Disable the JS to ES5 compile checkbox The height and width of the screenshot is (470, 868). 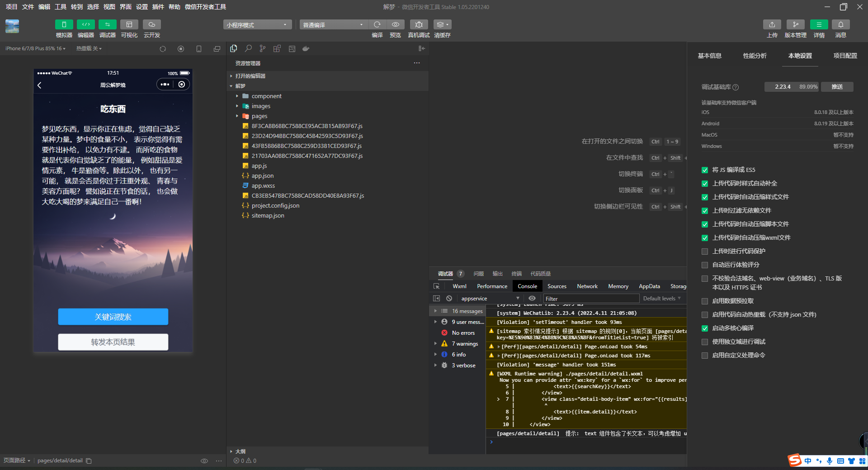704,170
